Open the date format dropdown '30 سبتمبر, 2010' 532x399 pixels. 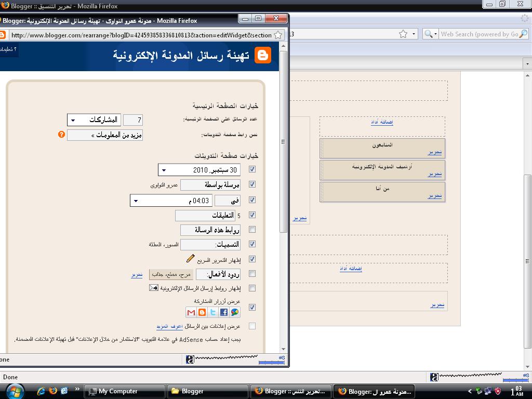click(x=199, y=170)
